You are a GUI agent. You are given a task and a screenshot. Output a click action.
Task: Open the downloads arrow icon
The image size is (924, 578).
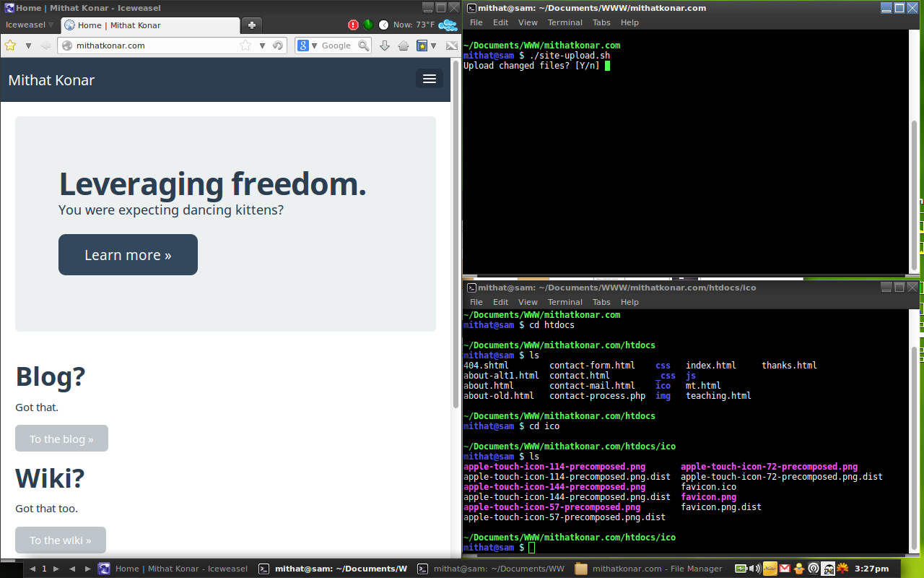pos(385,46)
